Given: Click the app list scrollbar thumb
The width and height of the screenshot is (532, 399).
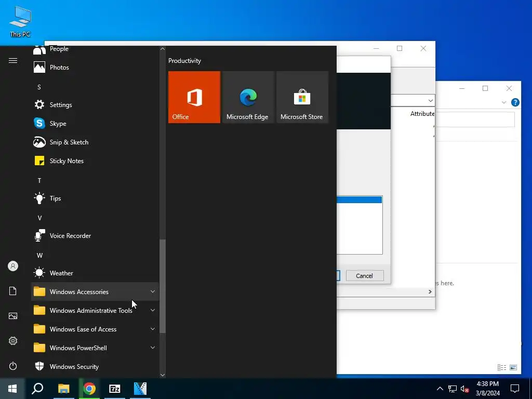Looking at the screenshot, I should click(x=163, y=286).
